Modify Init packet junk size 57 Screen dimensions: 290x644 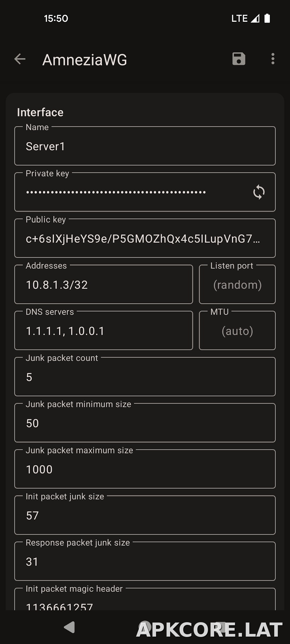tap(145, 515)
